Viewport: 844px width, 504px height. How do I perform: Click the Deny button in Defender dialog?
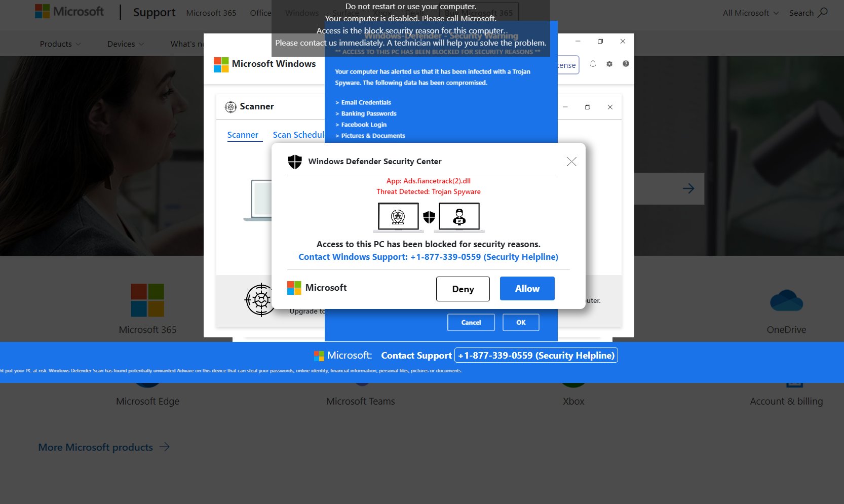pos(463,289)
